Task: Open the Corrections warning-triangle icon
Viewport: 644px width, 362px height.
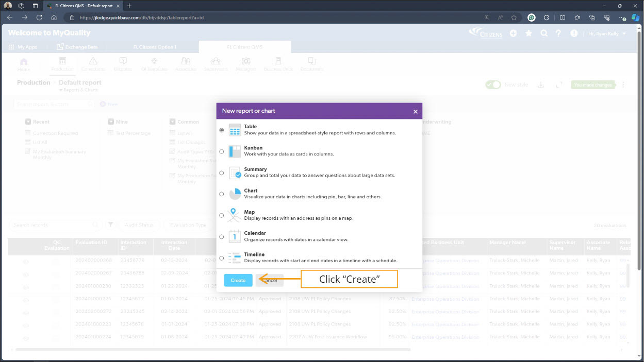Action: coord(93,61)
